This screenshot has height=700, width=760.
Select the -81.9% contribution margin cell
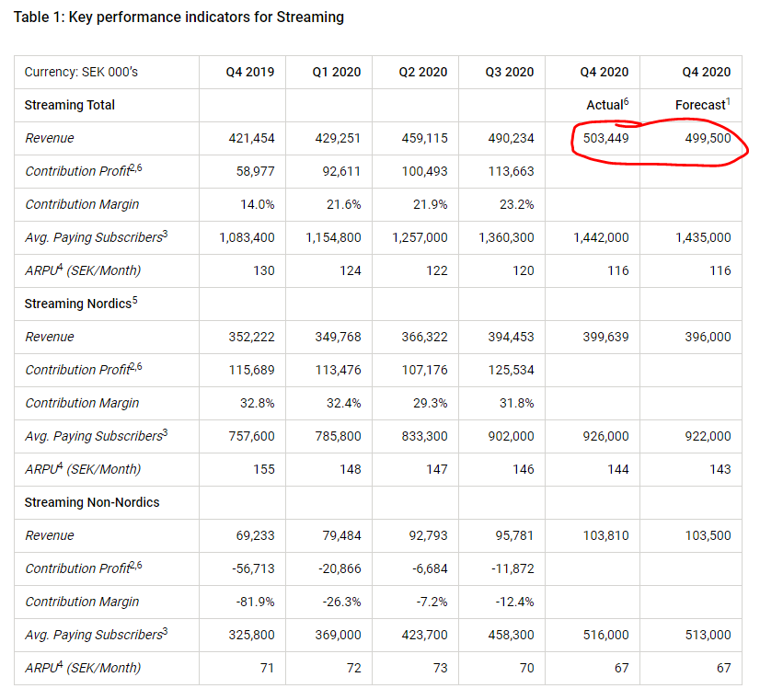tap(254, 602)
